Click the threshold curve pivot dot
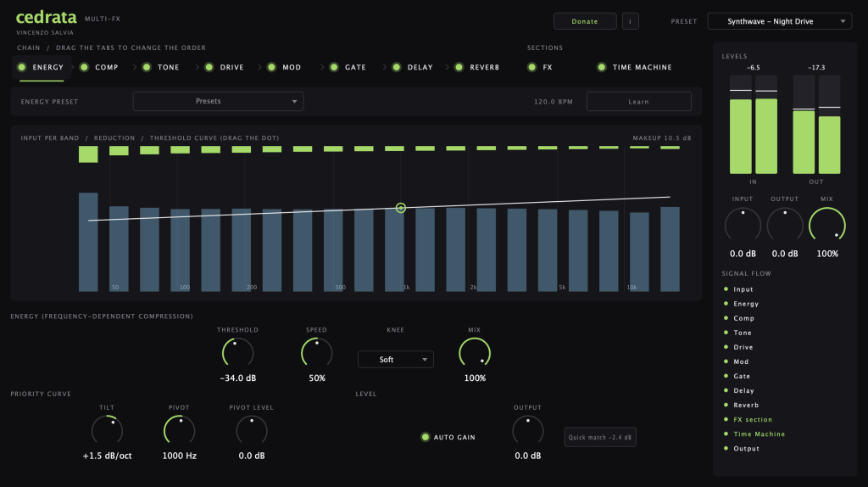This screenshot has width=868, height=487. pyautogui.click(x=401, y=208)
